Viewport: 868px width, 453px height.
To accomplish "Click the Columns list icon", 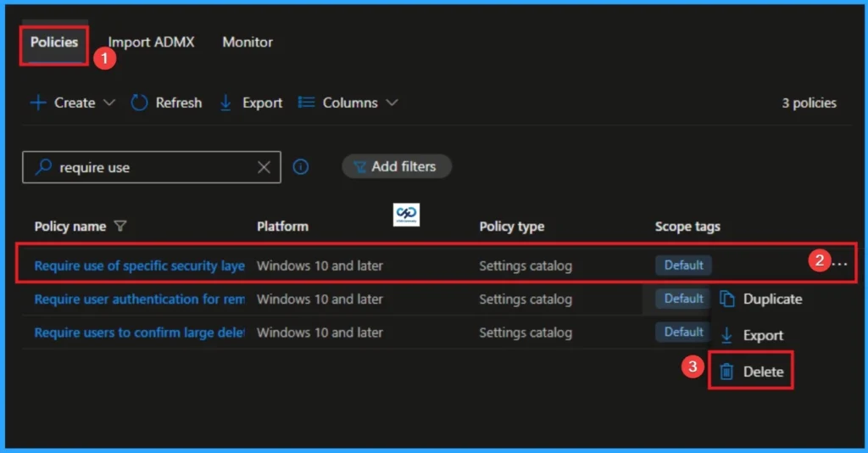I will [306, 103].
